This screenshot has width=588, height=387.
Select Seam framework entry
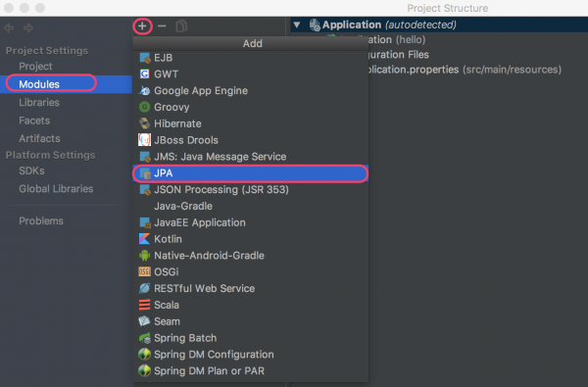(x=251, y=321)
